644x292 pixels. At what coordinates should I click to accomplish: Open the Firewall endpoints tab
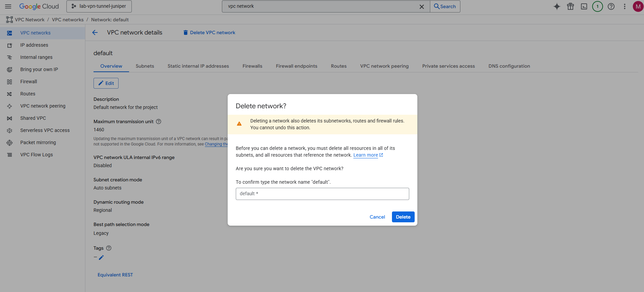[x=296, y=66]
